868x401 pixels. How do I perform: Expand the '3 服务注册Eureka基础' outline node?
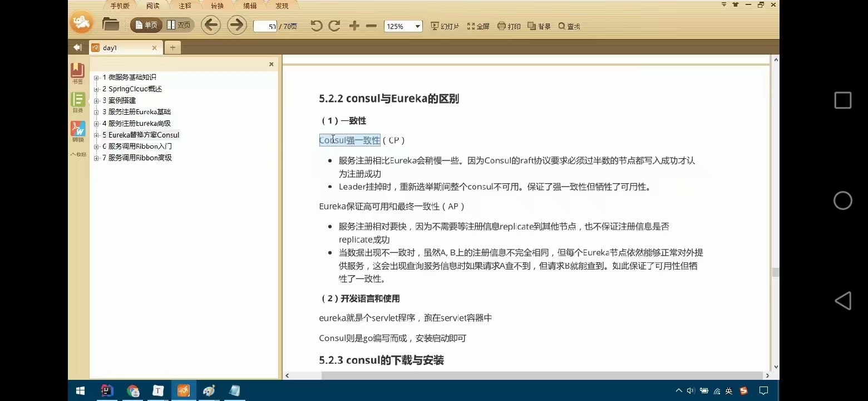(x=96, y=113)
